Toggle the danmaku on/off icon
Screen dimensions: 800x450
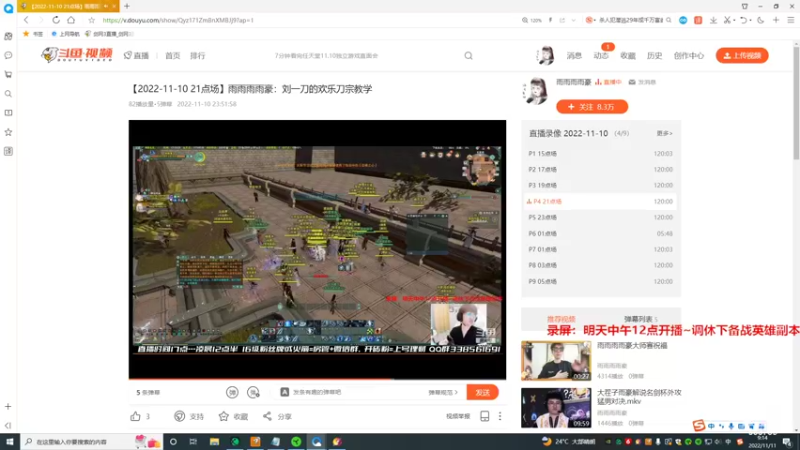pos(232,392)
